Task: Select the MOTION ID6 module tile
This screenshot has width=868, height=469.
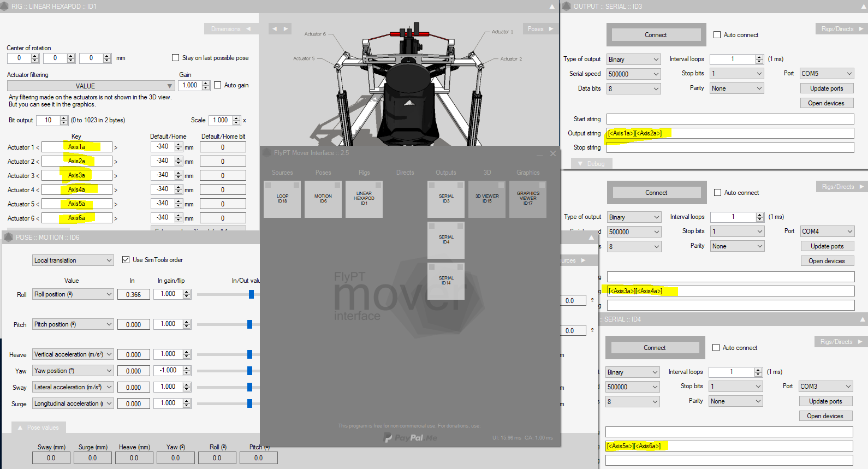Action: pyautogui.click(x=323, y=199)
